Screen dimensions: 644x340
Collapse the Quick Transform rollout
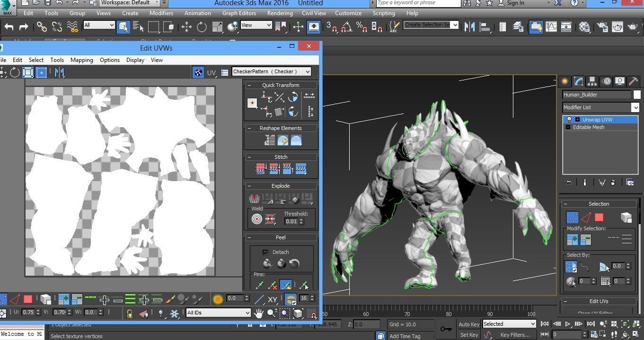click(249, 85)
